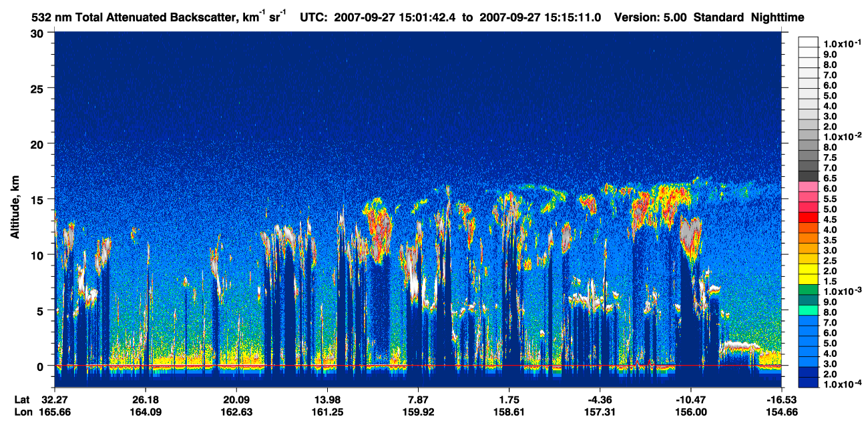Click colorbar label 3.5
Screen dimensions: 868x445
click(x=830, y=240)
